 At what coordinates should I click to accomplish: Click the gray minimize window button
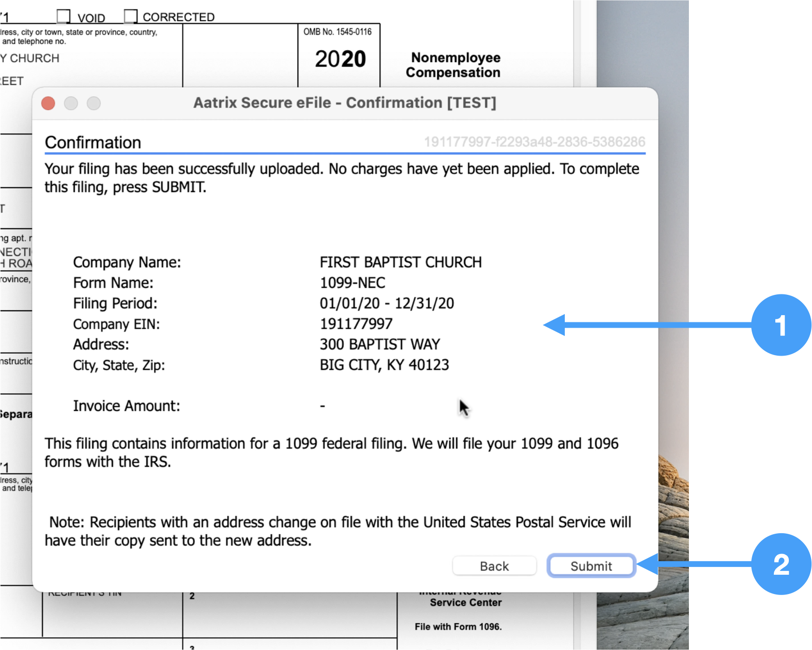pyautogui.click(x=71, y=103)
